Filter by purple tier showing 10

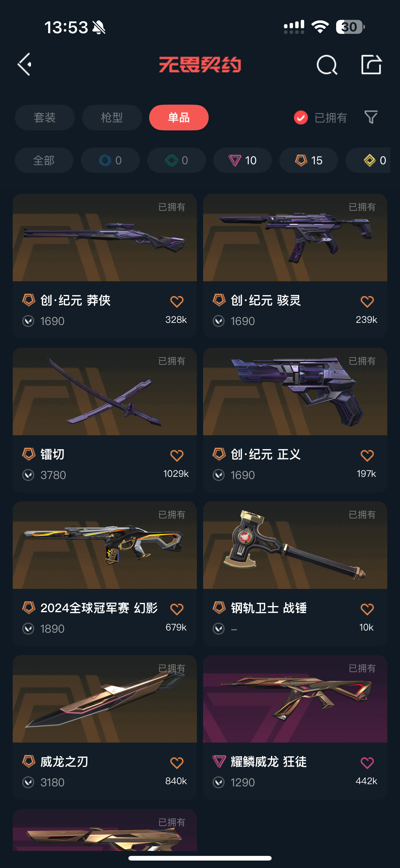(x=242, y=160)
